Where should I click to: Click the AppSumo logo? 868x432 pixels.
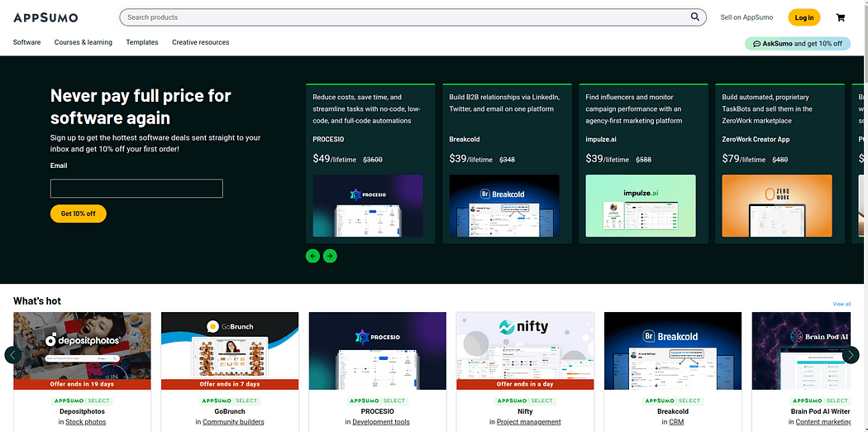tap(45, 17)
